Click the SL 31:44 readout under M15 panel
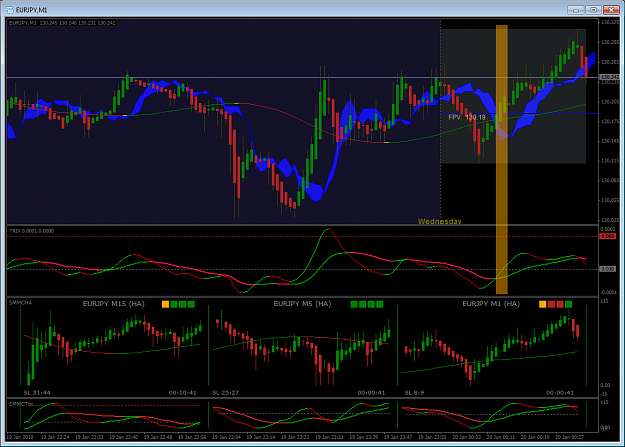The image size is (625, 447). [37, 393]
